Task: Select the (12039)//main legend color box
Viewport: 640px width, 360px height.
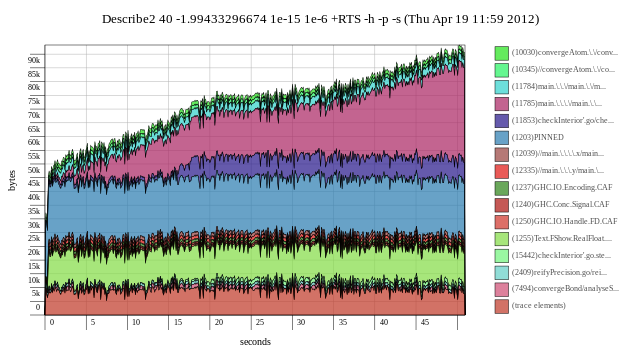Action: click(x=502, y=154)
